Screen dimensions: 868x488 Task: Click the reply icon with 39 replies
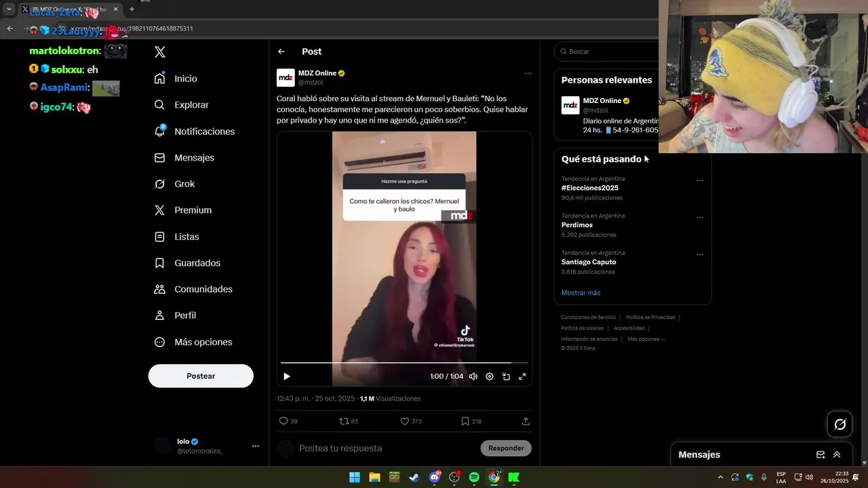tap(288, 421)
